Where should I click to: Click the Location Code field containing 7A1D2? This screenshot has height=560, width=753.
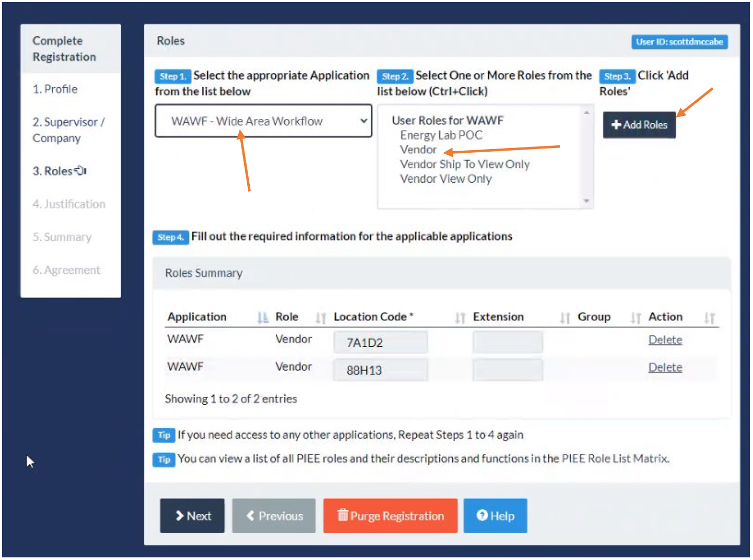click(x=381, y=342)
